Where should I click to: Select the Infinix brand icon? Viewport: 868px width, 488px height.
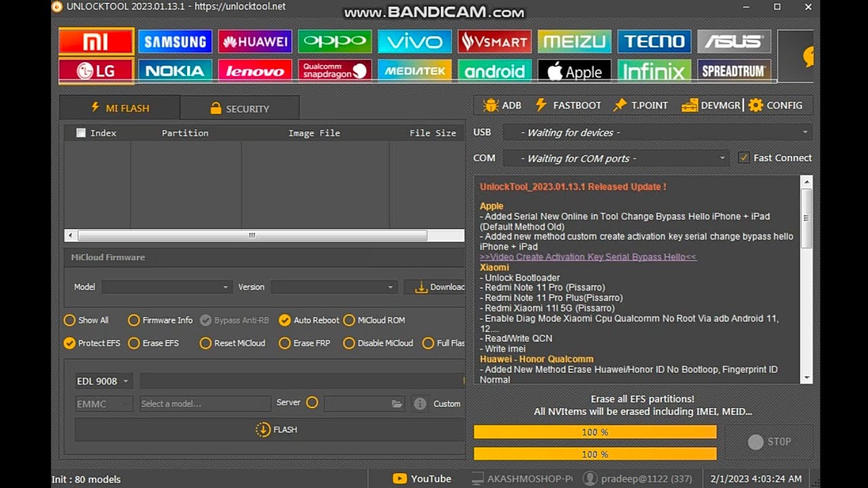coord(654,70)
